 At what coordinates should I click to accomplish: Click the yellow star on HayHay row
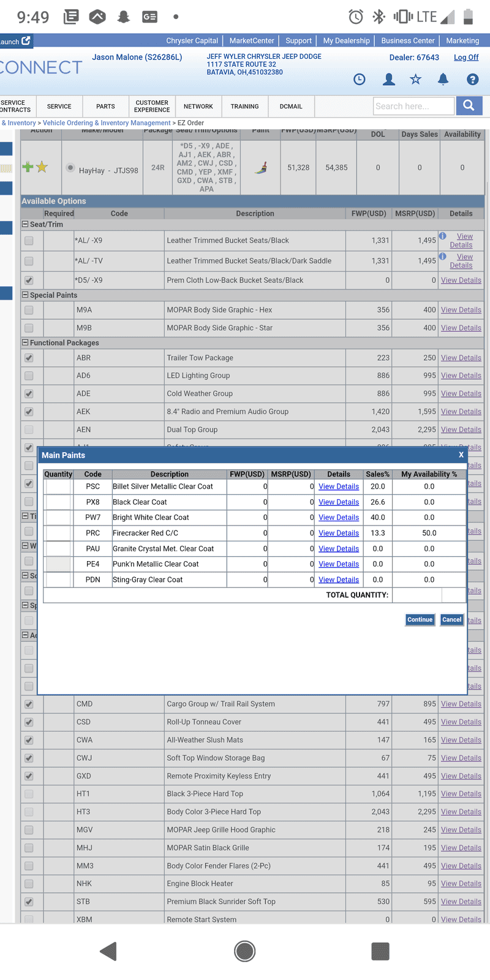coord(42,167)
